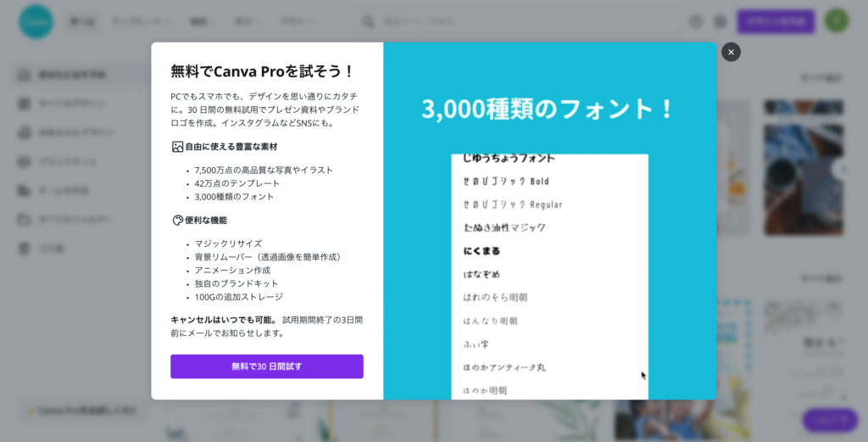Click the 7,500万点の高品質な写真やイラスト bullet
Screen dimensions: 868x442
coord(264,170)
